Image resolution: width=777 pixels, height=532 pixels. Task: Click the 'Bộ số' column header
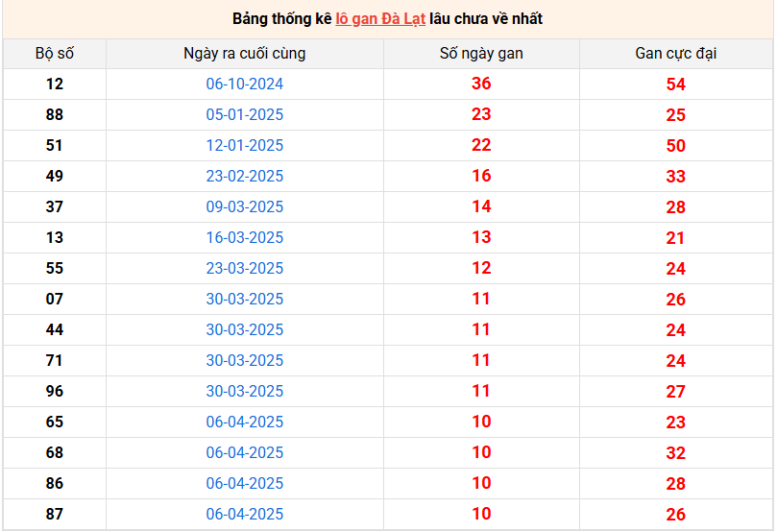(x=55, y=54)
